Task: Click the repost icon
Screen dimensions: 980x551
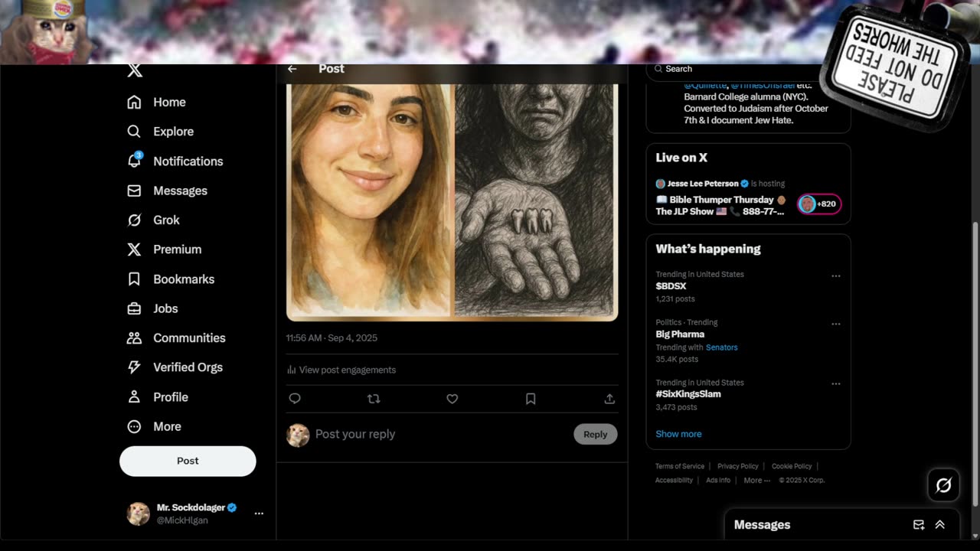Action: (x=374, y=399)
